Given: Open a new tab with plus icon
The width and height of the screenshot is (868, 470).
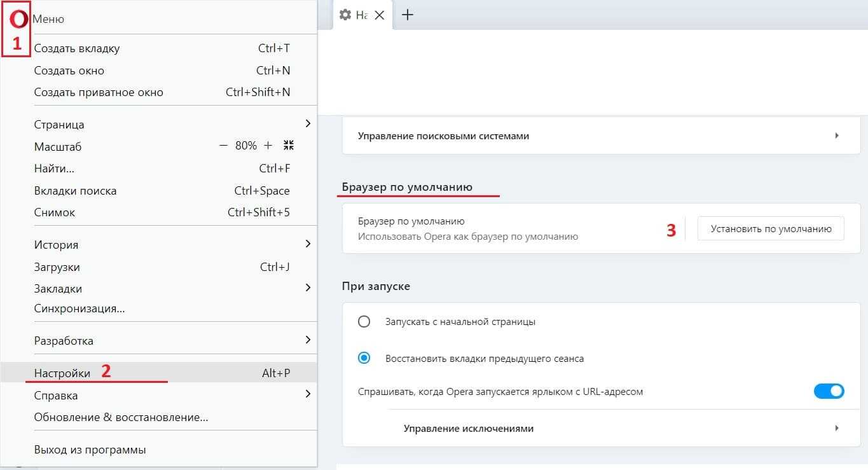Looking at the screenshot, I should [x=408, y=15].
